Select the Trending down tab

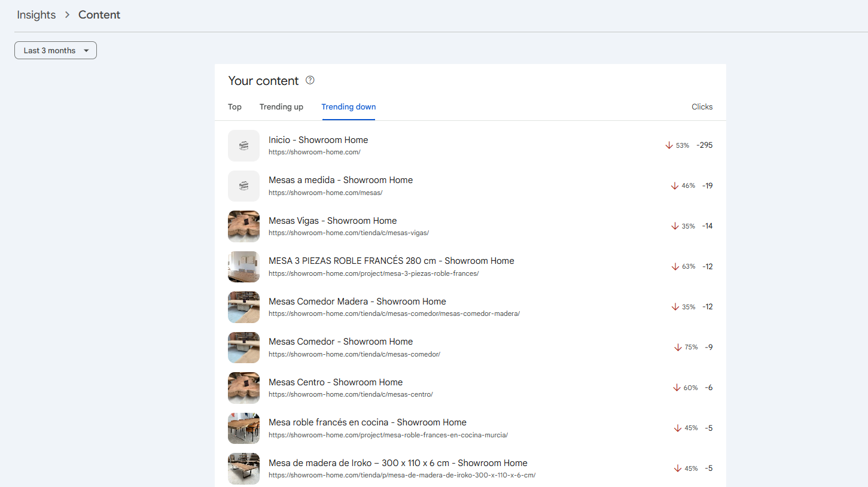pyautogui.click(x=348, y=107)
